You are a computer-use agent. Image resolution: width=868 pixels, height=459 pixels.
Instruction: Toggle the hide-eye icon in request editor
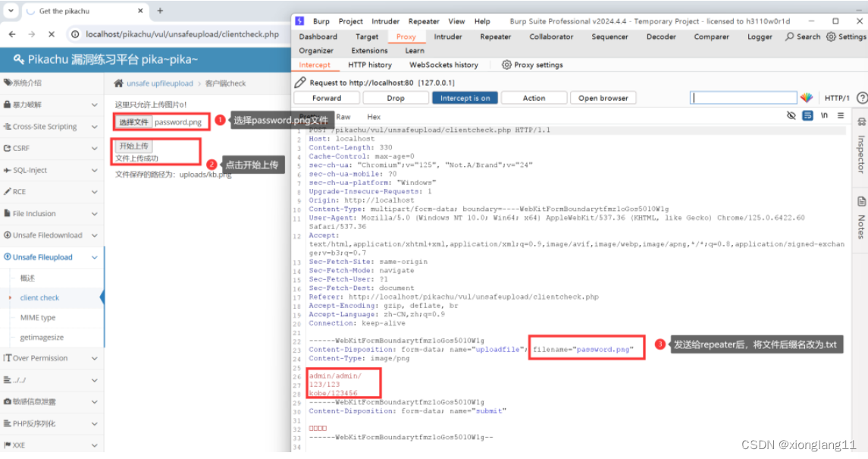(791, 115)
